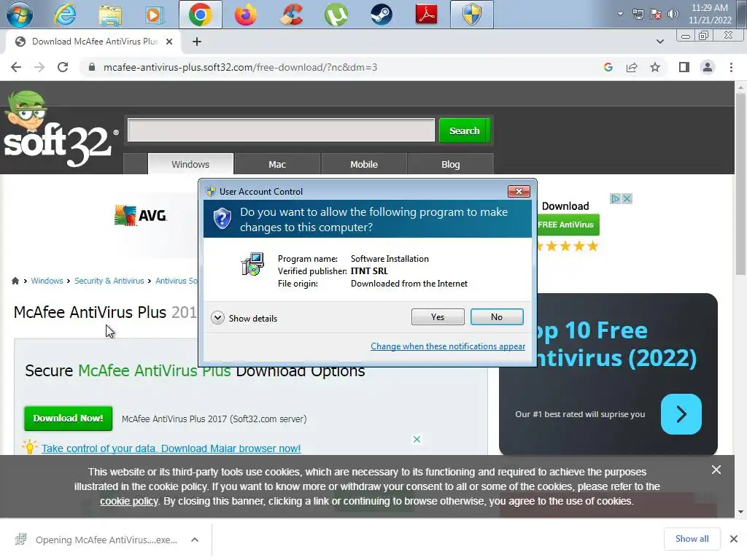Open CCleaner from the taskbar
This screenshot has height=560, width=747.
(291, 15)
